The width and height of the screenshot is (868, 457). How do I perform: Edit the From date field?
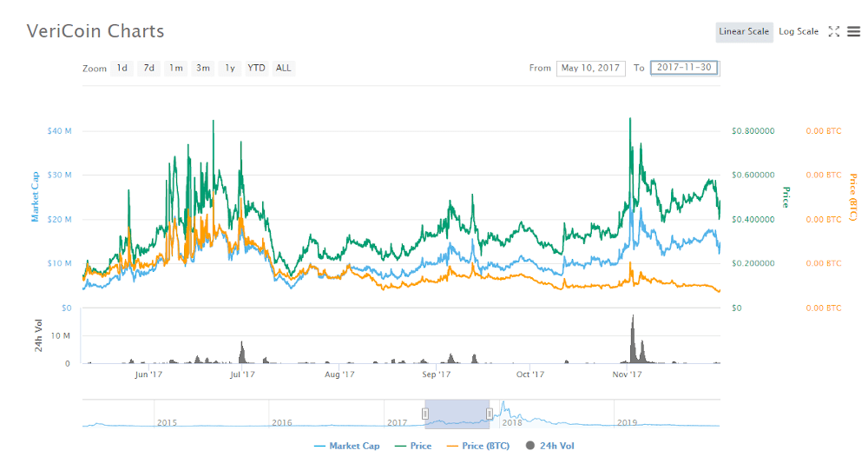(x=590, y=68)
